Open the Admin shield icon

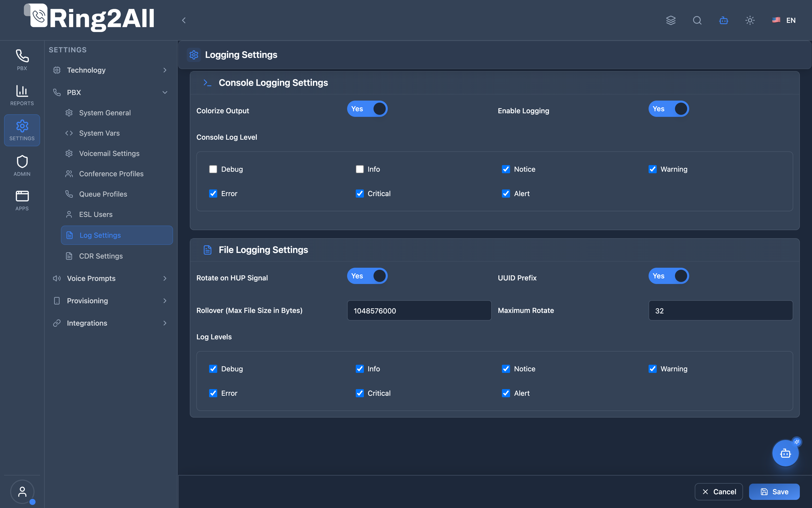tap(22, 166)
